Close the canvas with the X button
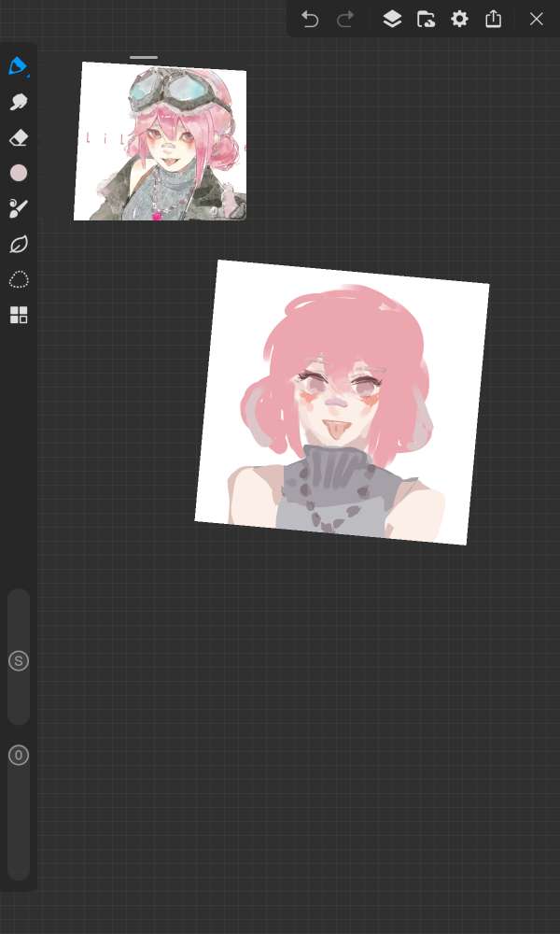 click(x=537, y=19)
